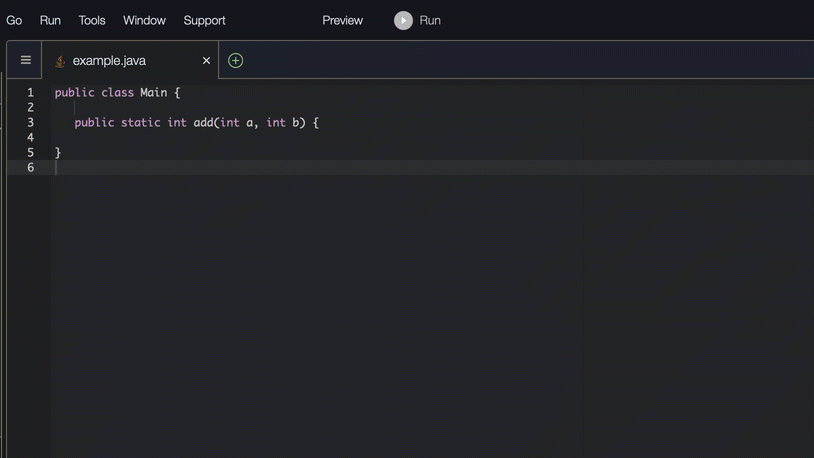Switch to the example.java tab
Screen dimensions: 814x458
pyautogui.click(x=109, y=61)
